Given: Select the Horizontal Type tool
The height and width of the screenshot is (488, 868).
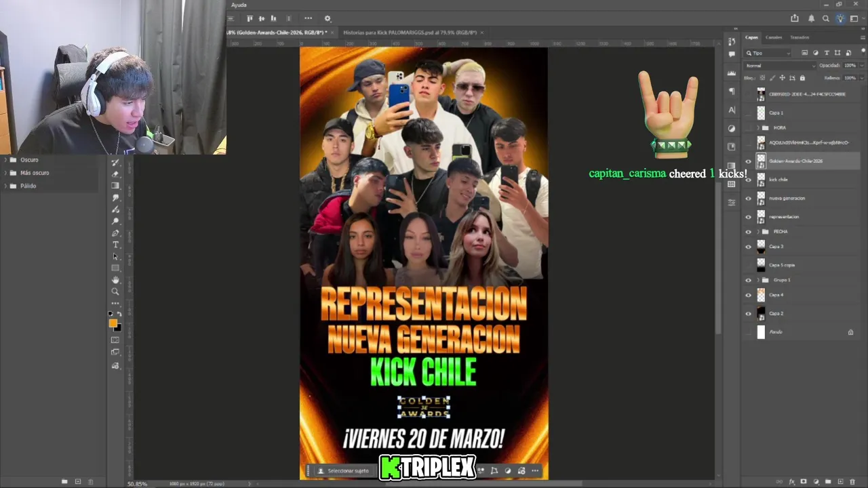Looking at the screenshot, I should click(x=115, y=244).
